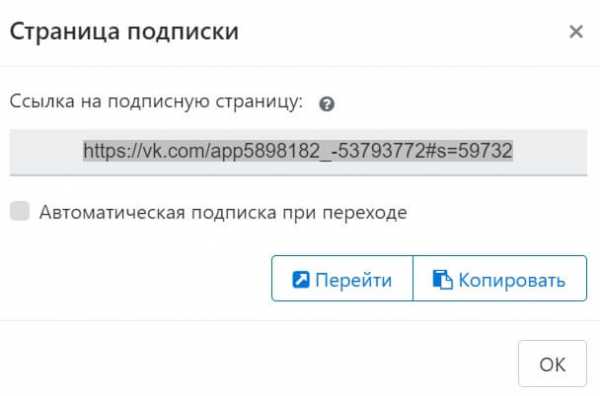Close the Страница подписки dialog
The height and width of the screenshot is (396, 600).
pyautogui.click(x=576, y=32)
